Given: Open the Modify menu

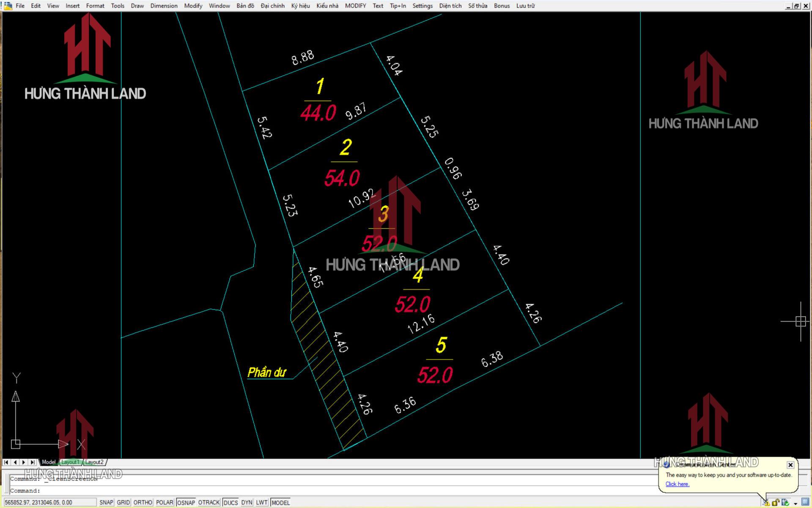Looking at the screenshot, I should tap(193, 6).
